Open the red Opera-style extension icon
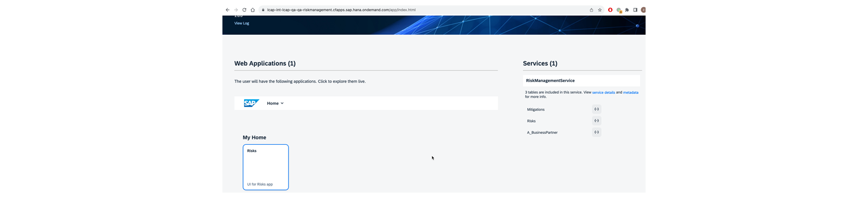 point(610,10)
